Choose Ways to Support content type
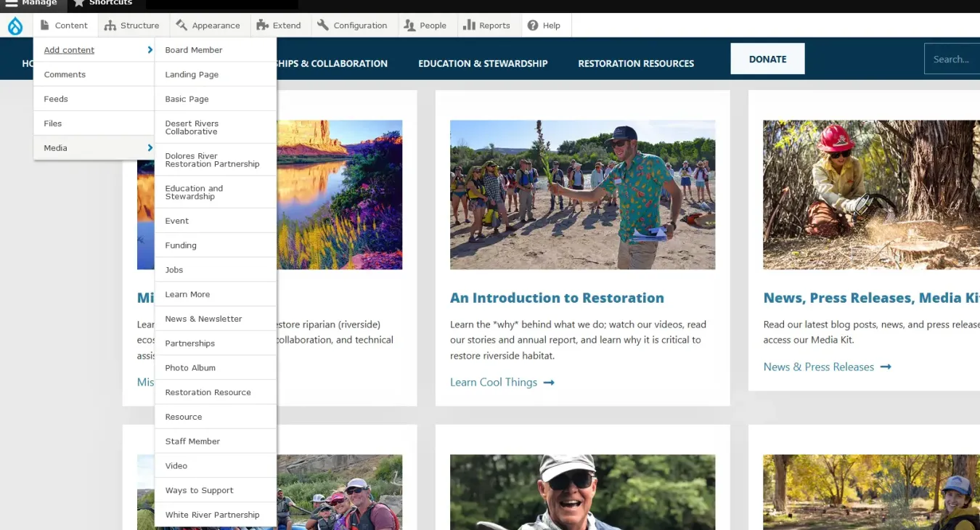The width and height of the screenshot is (980, 530). tap(216, 491)
